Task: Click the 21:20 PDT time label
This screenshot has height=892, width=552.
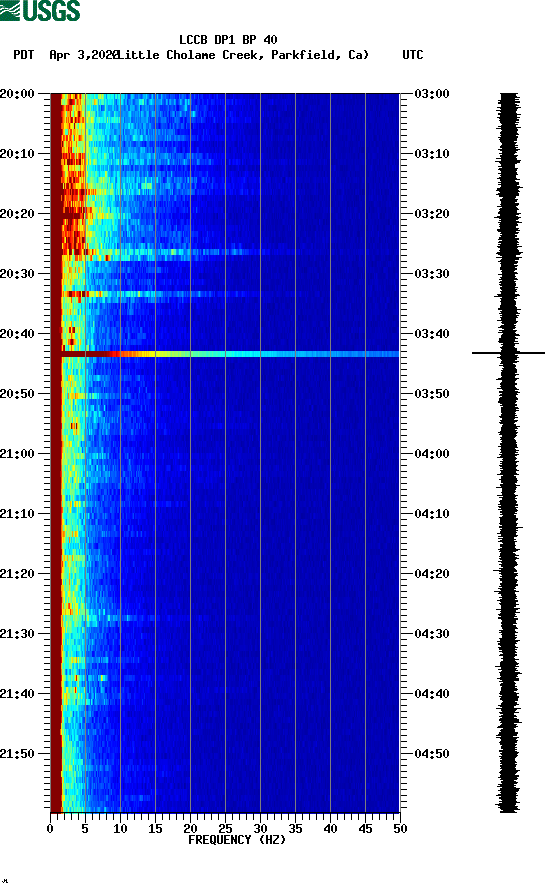Action: pyautogui.click(x=18, y=574)
